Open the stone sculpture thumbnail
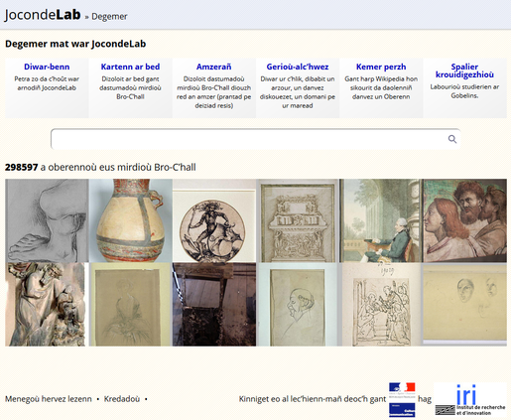 pyautogui.click(x=47, y=305)
